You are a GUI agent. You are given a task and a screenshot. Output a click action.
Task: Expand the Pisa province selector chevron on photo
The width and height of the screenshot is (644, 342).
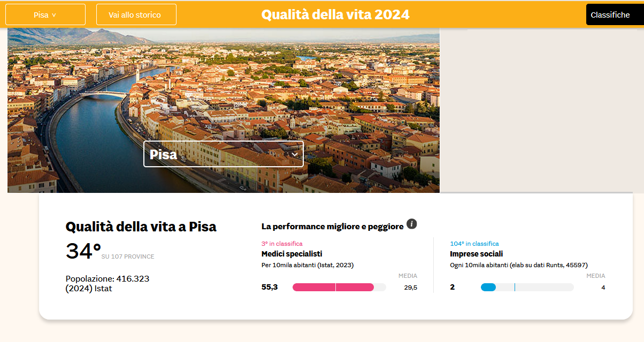pos(295,154)
